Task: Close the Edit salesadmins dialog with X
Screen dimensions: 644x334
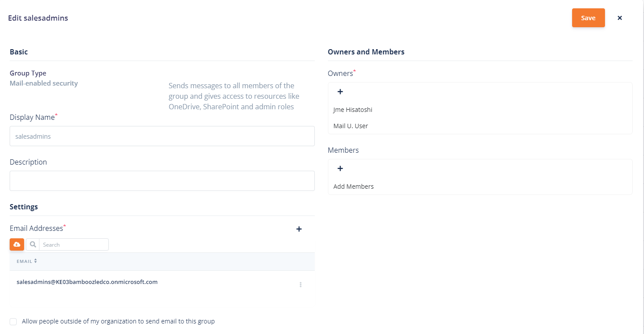Action: tap(619, 18)
